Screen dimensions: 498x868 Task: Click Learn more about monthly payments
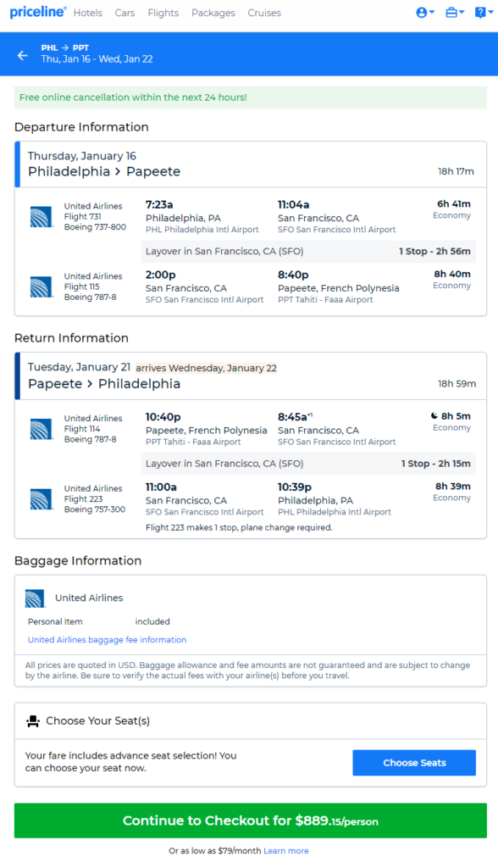pyautogui.click(x=286, y=851)
